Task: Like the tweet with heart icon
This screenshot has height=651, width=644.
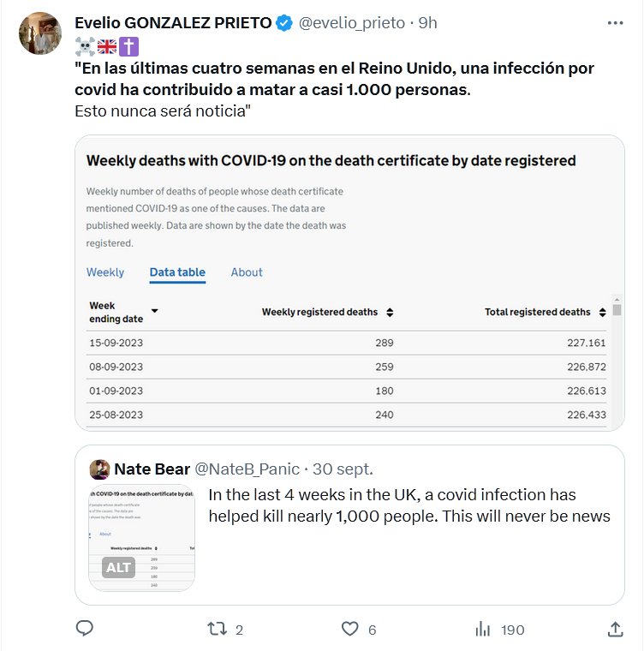Action: pos(349,629)
